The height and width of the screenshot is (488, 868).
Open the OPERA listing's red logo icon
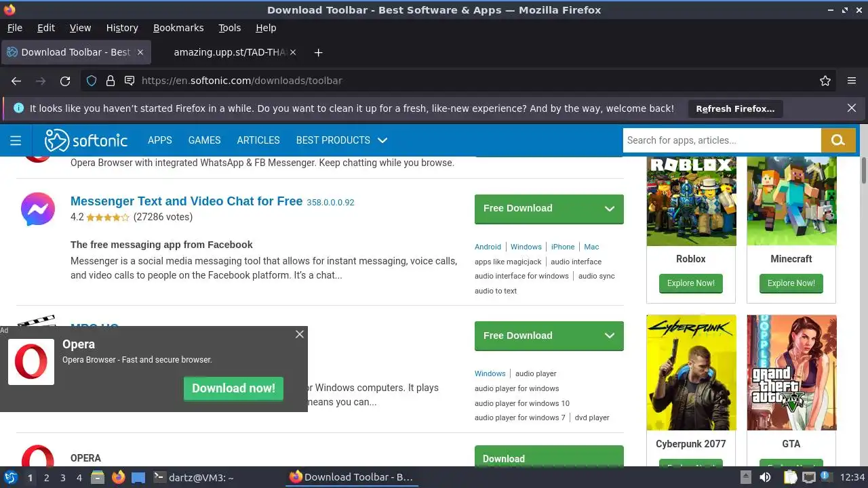pyautogui.click(x=37, y=455)
